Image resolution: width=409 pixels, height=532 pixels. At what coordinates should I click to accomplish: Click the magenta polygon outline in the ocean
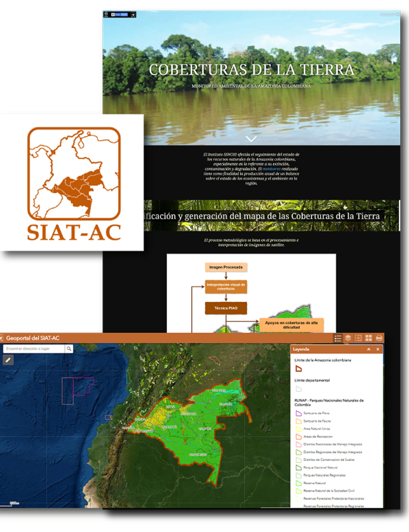point(84,386)
